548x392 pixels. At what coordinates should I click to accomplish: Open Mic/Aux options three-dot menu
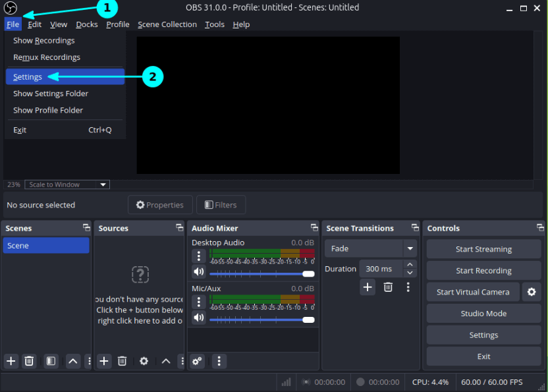(199, 302)
